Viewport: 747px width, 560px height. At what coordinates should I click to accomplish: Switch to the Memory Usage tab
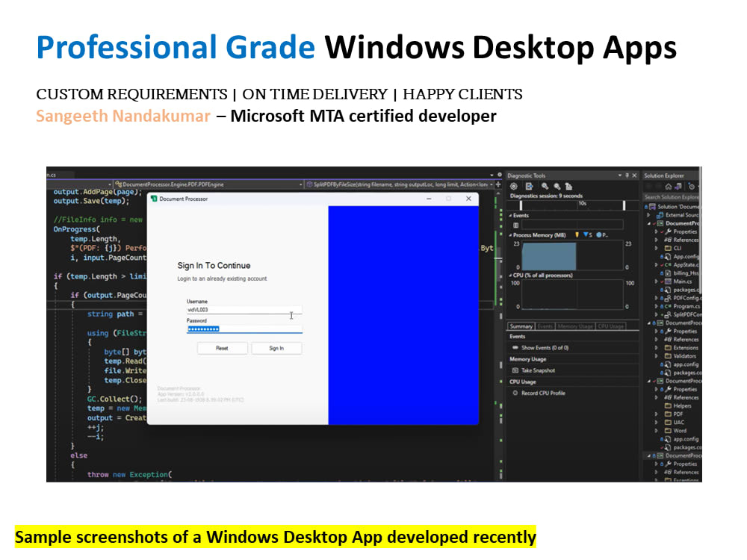click(574, 326)
